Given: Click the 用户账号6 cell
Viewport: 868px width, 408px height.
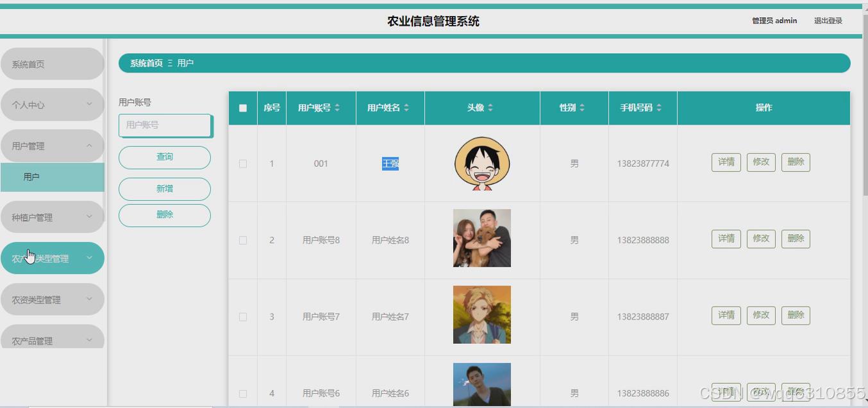Looking at the screenshot, I should (321, 393).
